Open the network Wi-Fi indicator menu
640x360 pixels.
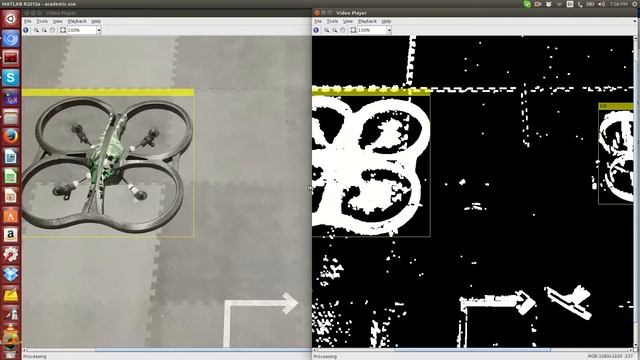(x=559, y=4)
